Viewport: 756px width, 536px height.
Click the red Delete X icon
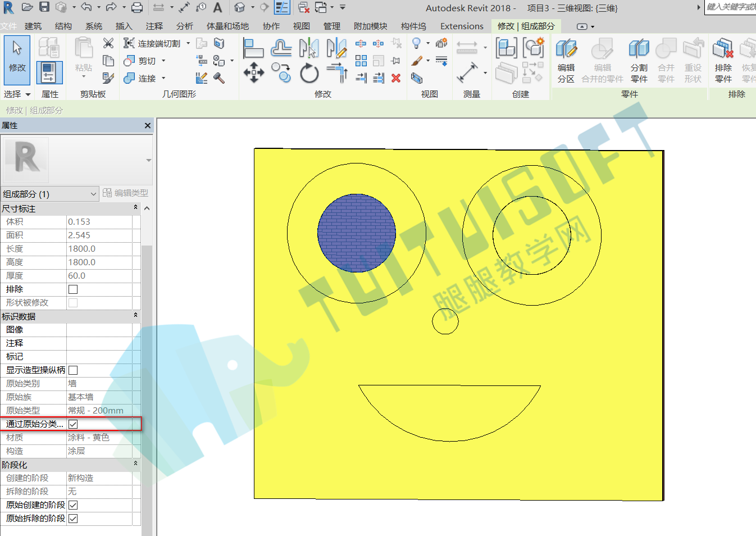(396, 78)
